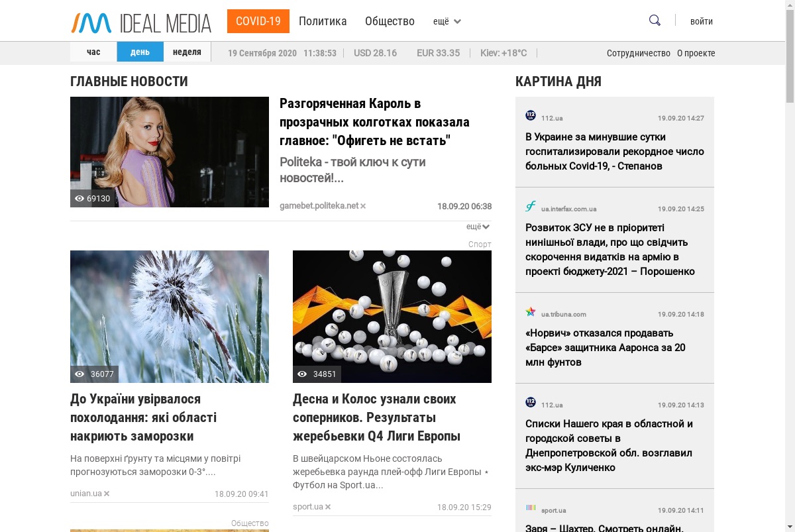The width and height of the screenshot is (795, 532).
Task: Open the Политика section
Action: click(323, 21)
